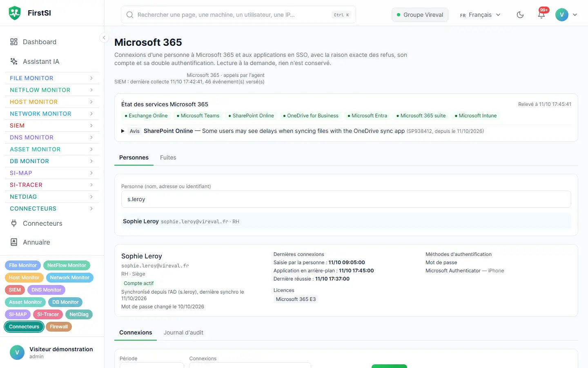Click the Compte actif status badge
Image resolution: width=588 pixels, height=368 pixels.
click(x=139, y=283)
